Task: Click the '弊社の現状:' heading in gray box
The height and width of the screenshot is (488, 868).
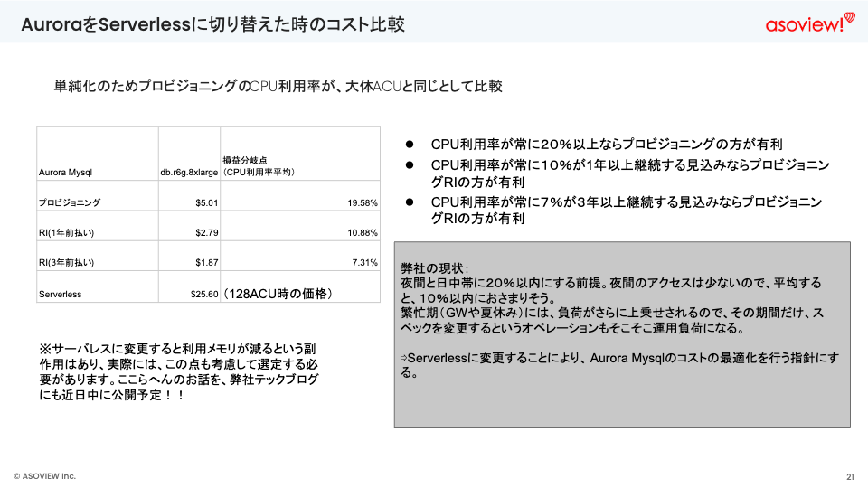Action: tap(435, 268)
